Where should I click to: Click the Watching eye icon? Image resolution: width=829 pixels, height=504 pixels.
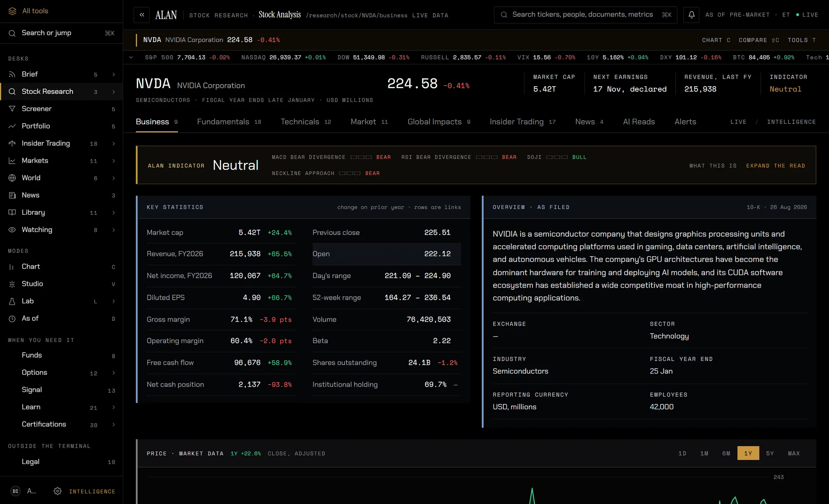[12, 230]
